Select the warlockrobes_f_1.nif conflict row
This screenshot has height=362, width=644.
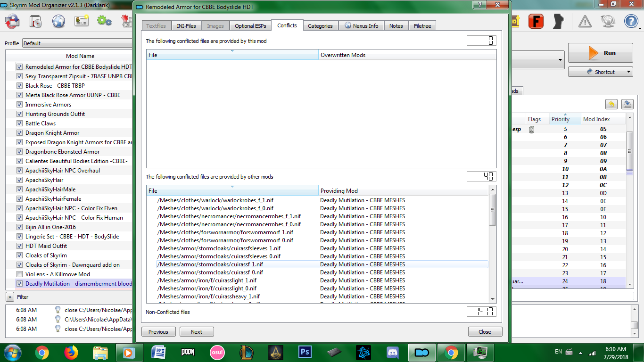(x=317, y=200)
